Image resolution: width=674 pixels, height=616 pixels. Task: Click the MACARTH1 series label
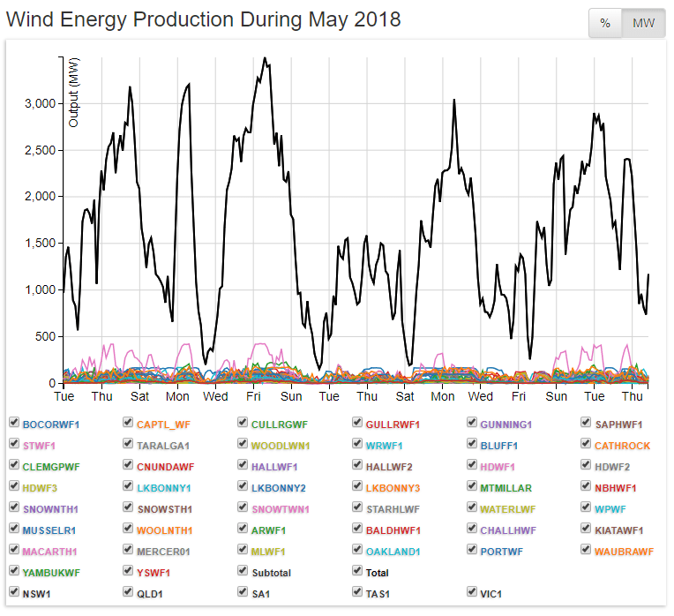point(49,552)
